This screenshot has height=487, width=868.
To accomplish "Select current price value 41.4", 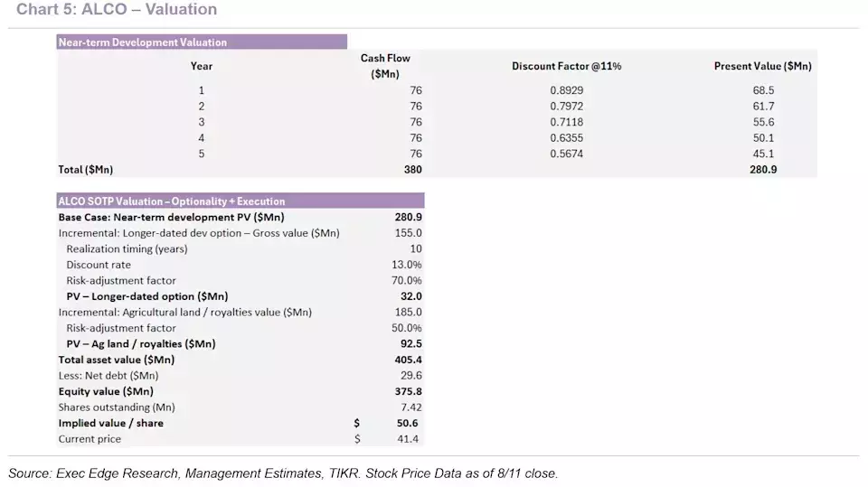I will tap(408, 439).
